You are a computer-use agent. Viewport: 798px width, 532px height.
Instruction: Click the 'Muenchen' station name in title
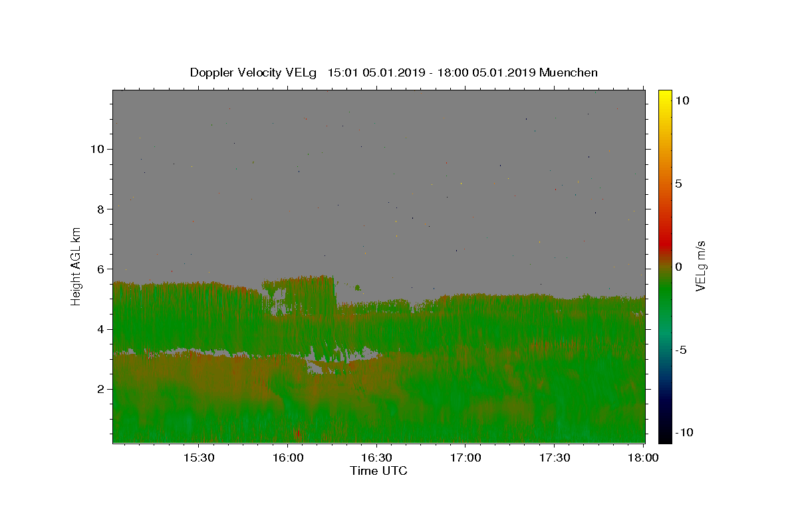[569, 72]
